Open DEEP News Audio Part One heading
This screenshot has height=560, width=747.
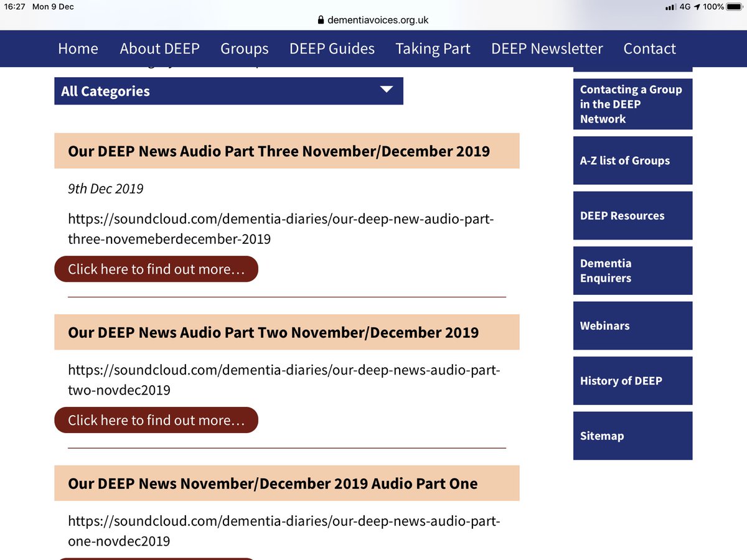(x=287, y=483)
